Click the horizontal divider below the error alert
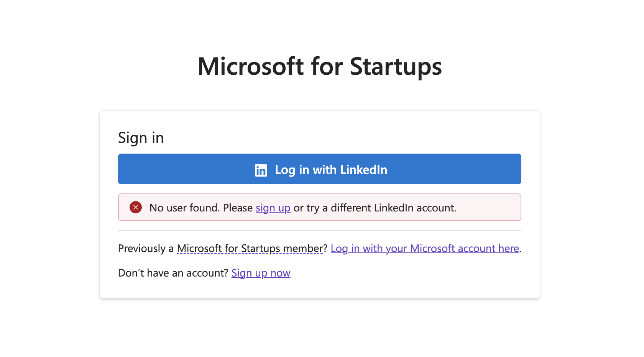 click(320, 231)
